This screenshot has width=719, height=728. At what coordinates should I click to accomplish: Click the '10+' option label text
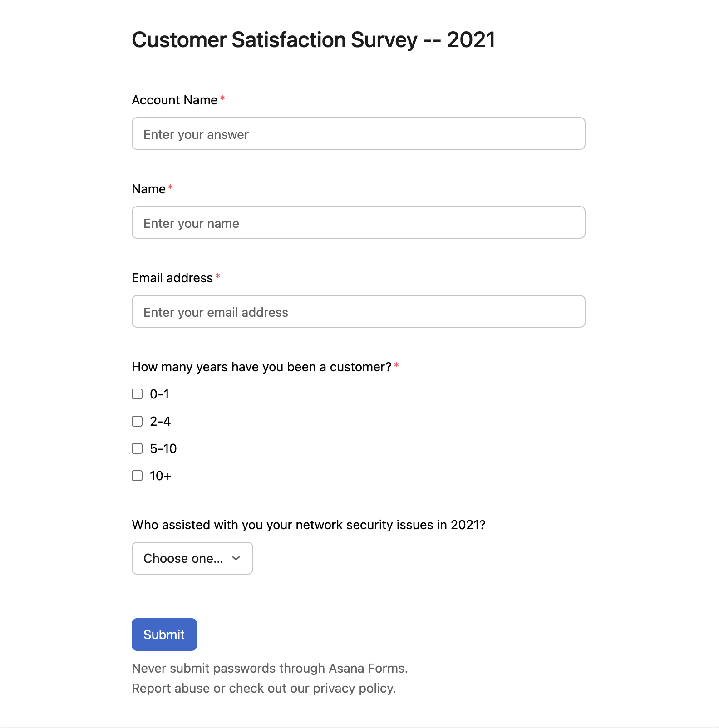point(160,476)
